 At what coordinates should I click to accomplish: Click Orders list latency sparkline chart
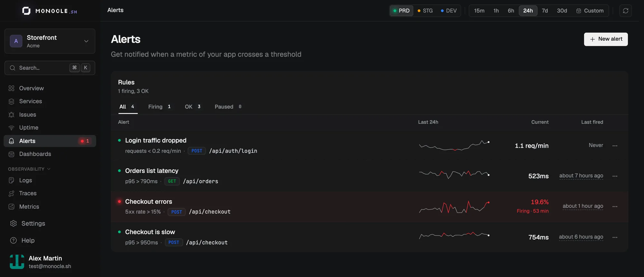[454, 175]
